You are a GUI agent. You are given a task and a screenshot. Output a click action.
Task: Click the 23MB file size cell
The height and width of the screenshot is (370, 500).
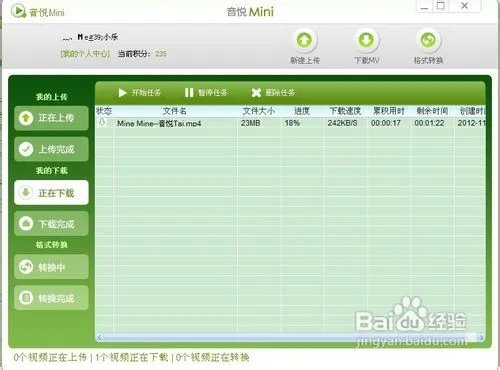[x=250, y=123]
